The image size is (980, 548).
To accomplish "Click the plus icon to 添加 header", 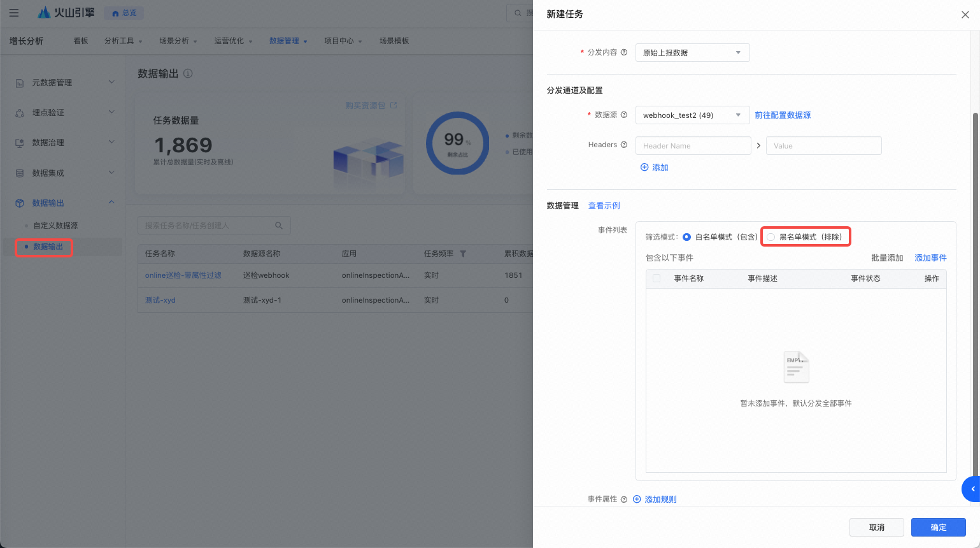I will coord(644,167).
